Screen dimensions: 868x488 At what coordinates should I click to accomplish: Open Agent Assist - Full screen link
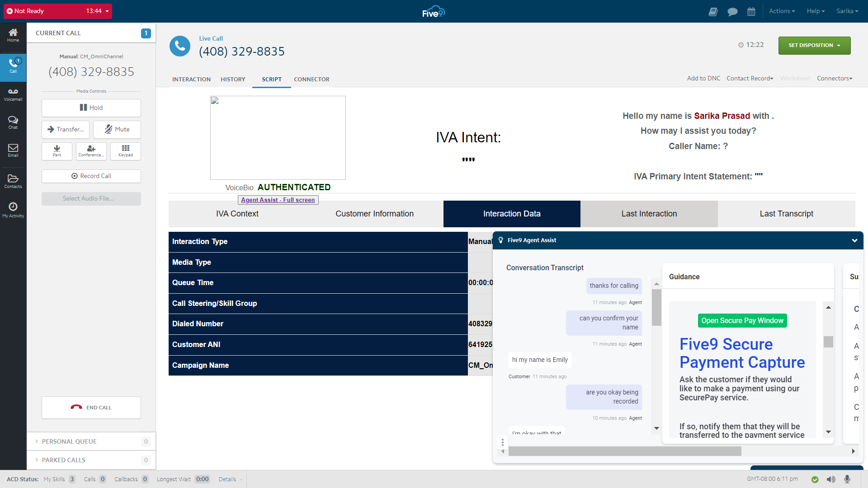(x=278, y=200)
